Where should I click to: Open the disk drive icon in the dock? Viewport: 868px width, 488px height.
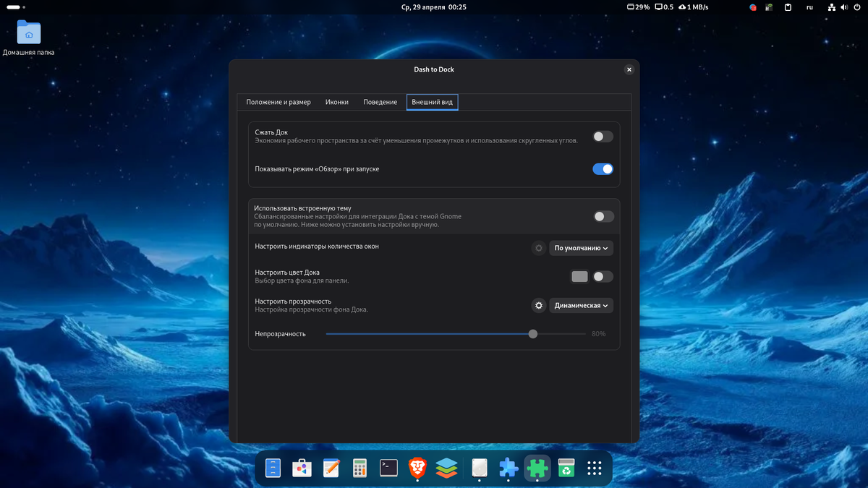479,468
